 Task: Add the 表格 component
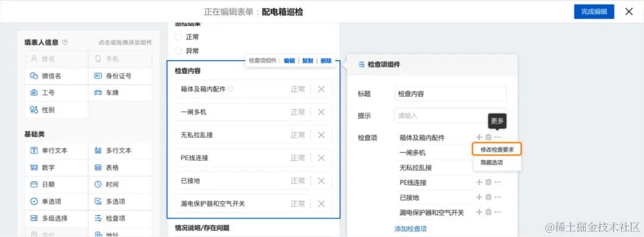coord(120,168)
